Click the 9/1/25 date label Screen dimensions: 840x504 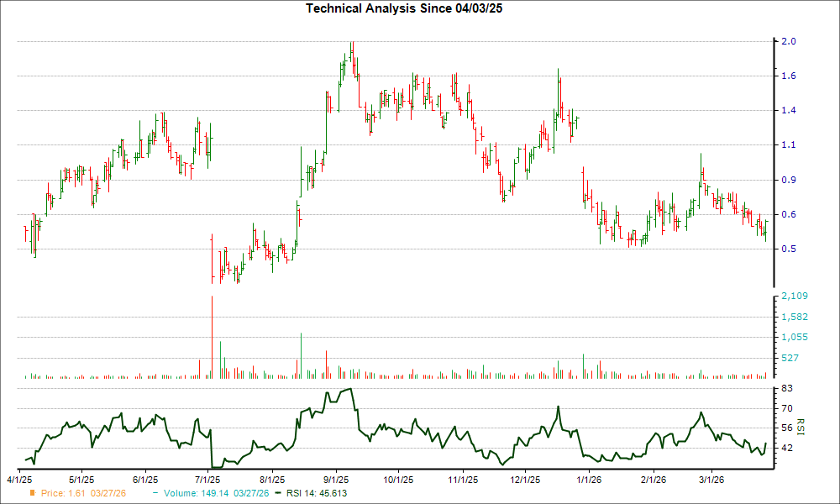335,480
